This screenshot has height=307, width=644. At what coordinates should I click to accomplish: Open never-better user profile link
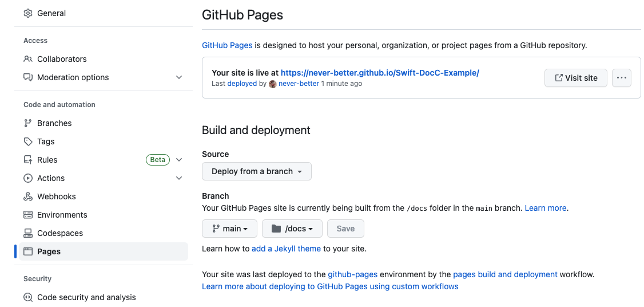[x=299, y=84]
